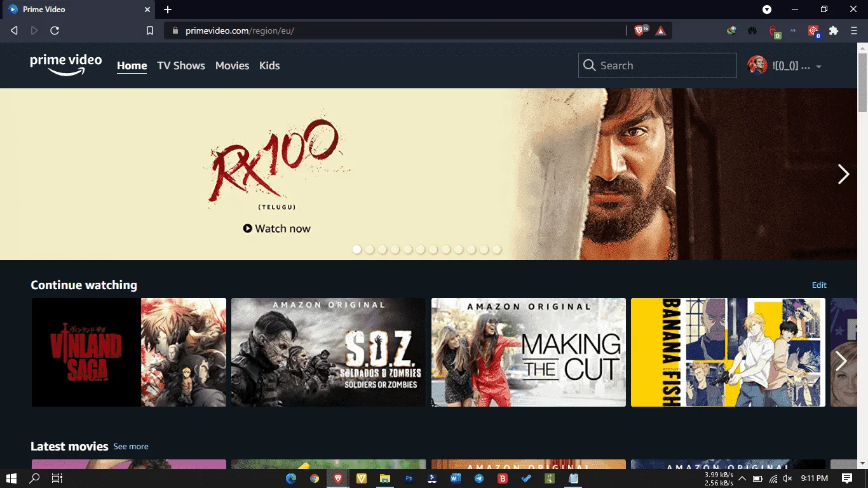868x488 pixels.
Task: Select the last carousel dot indicator
Action: 497,250
